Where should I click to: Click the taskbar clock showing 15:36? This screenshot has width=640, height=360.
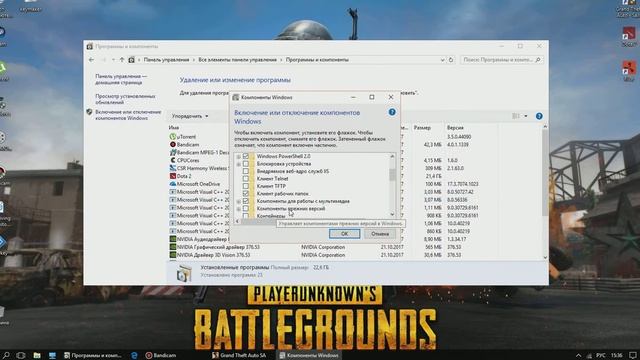pyautogui.click(x=617, y=356)
